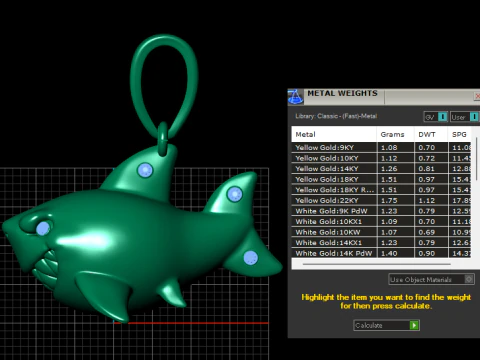Viewport: 480px width, 360px height.
Task: Sort by the Grams column header
Action: (396, 134)
